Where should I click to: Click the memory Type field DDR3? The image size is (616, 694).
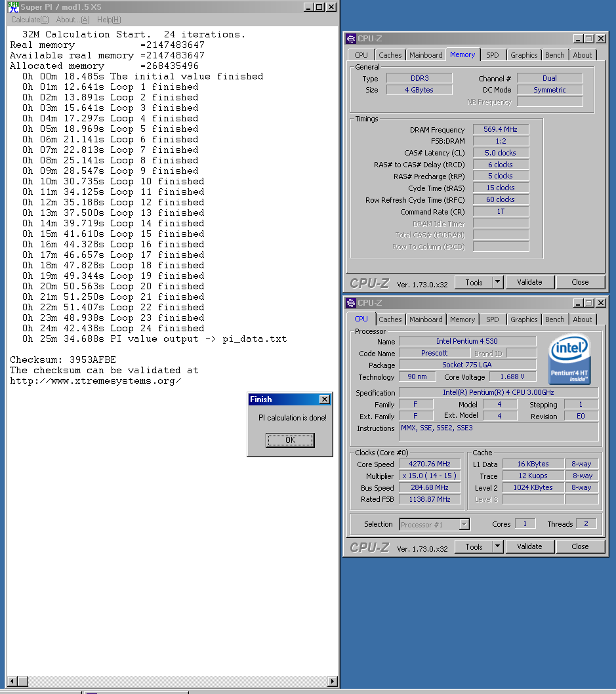[419, 78]
